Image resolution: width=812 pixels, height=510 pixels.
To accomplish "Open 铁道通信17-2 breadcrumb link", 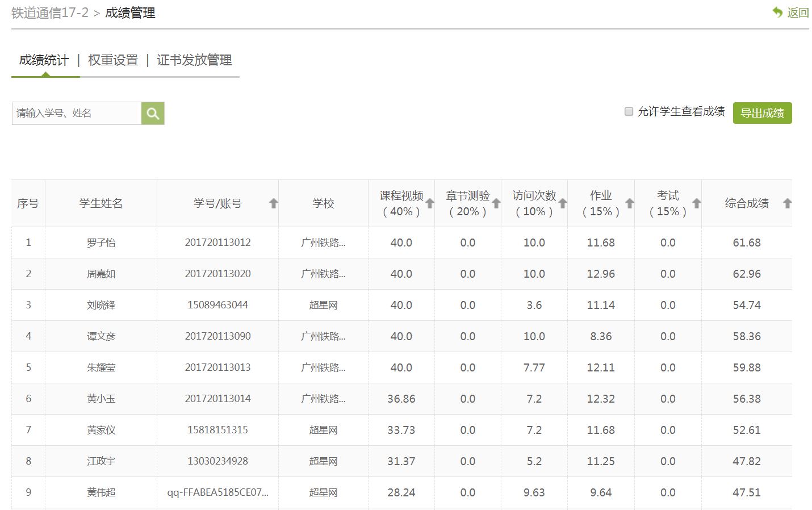I will [x=50, y=13].
